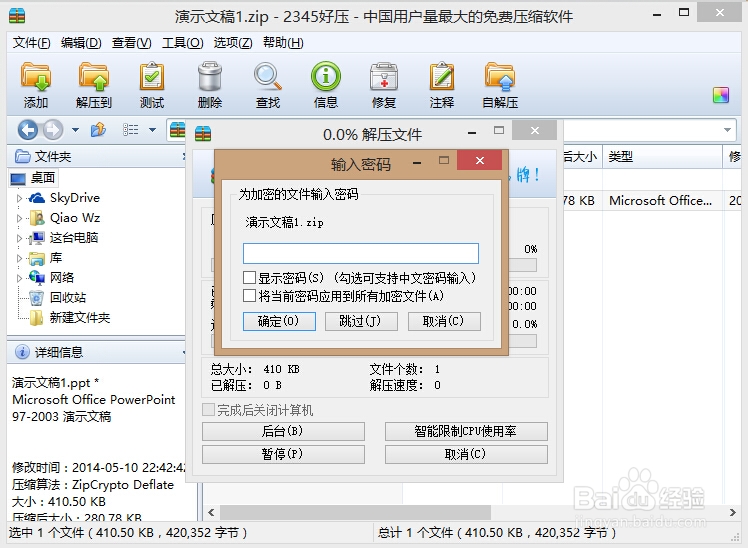Click the 类型 column header
Viewport: 748px width, 548px height.
point(662,156)
